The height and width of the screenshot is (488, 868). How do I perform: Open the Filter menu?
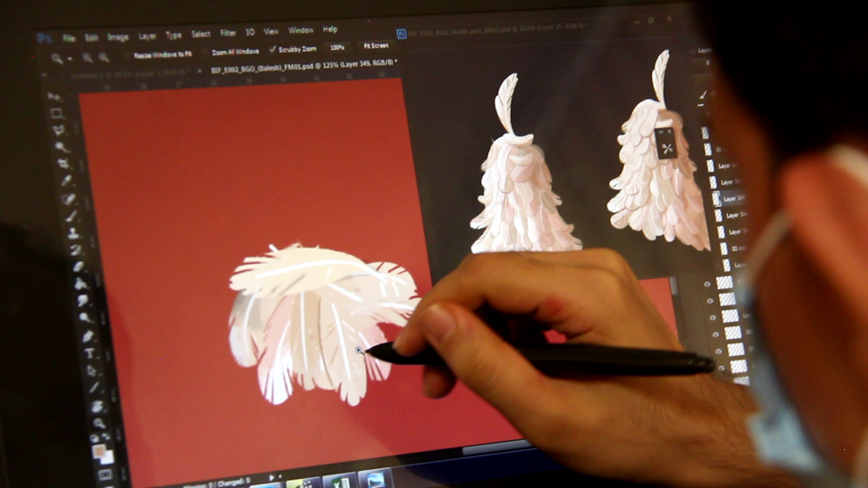[228, 33]
